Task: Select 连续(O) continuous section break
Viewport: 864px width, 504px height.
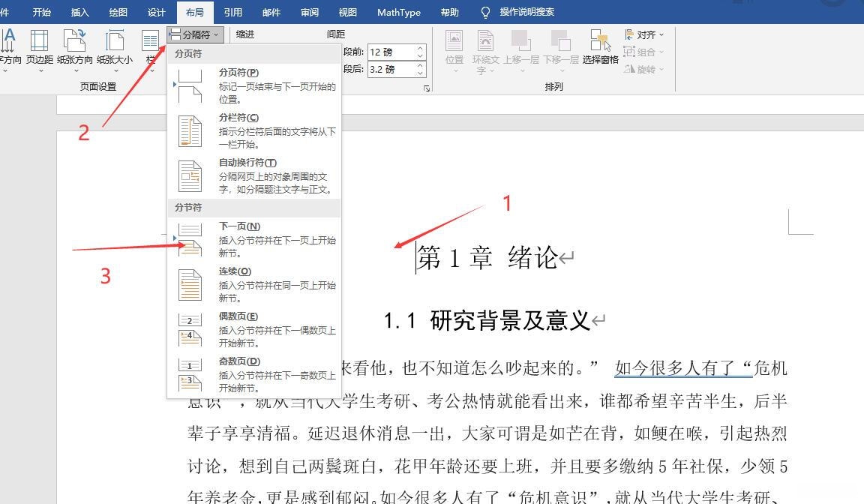Action: (234, 271)
